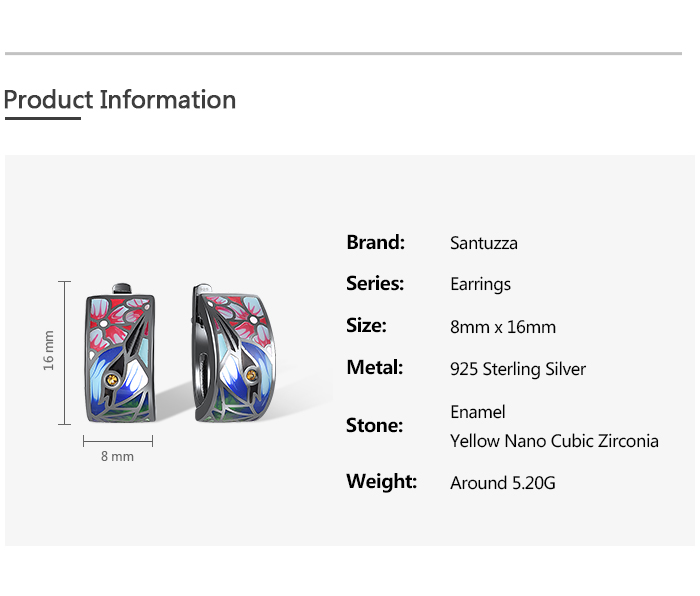
Task: Click the Yellow Nano Cubic Zirconia text
Action: tap(554, 441)
